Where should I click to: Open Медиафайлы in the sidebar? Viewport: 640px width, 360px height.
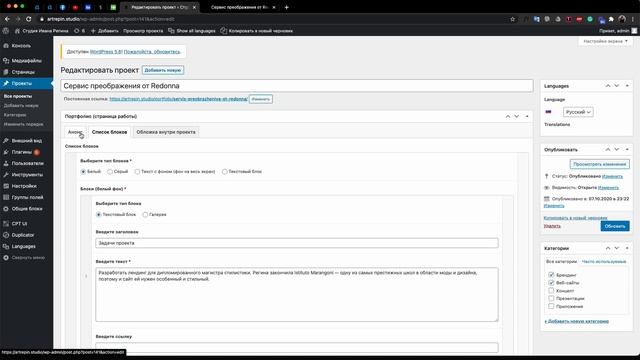tap(27, 60)
